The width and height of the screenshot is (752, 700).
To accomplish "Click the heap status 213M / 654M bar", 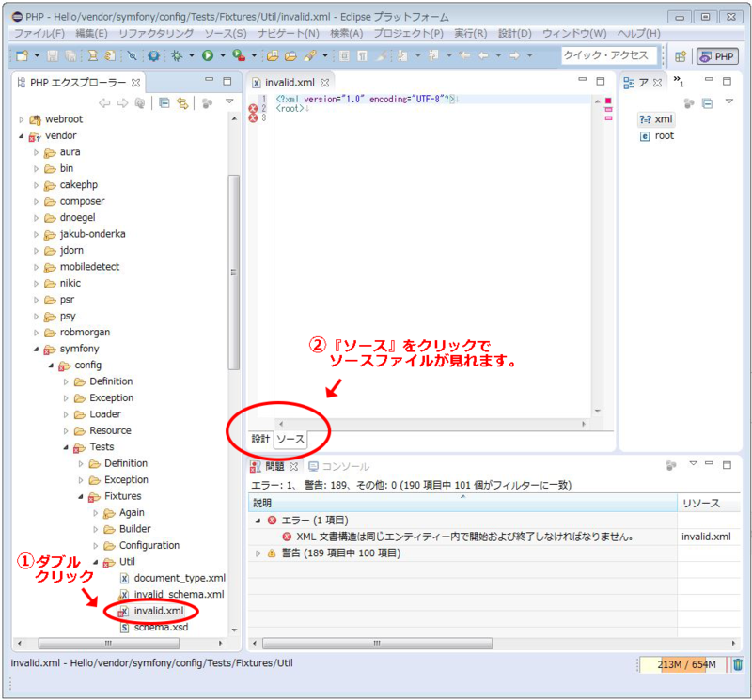I will pyautogui.click(x=682, y=664).
